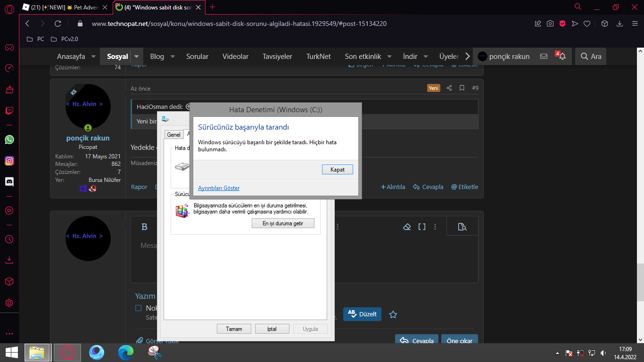
Task: Open Ayrıntıları Göster link
Action: [x=219, y=188]
